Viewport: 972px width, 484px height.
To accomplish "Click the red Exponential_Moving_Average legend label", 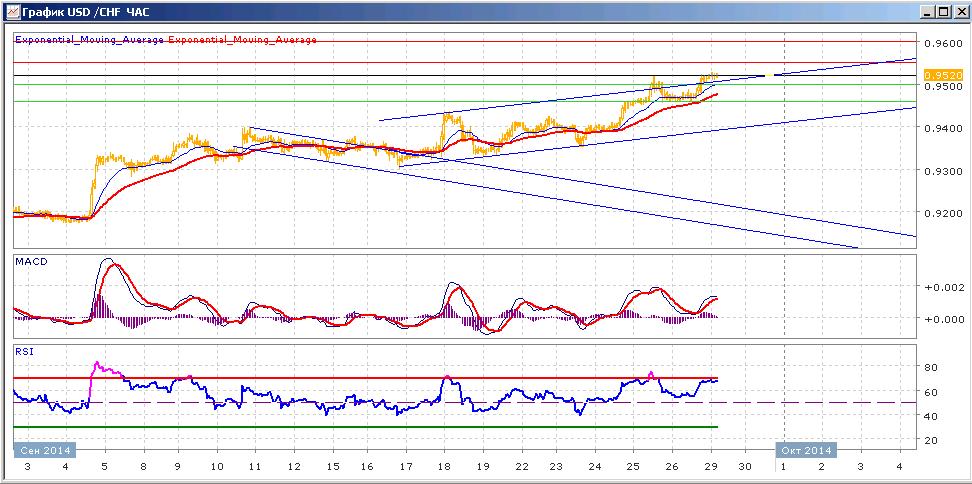I will coord(242,40).
